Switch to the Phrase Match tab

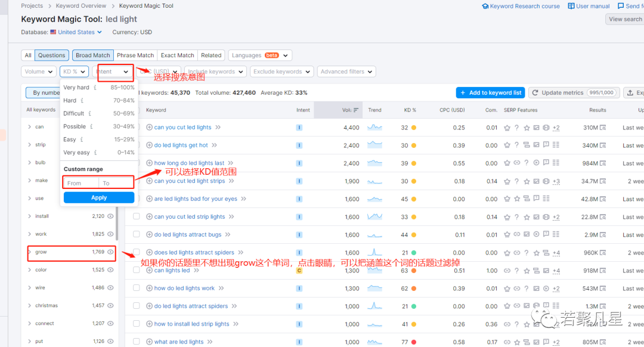click(135, 55)
